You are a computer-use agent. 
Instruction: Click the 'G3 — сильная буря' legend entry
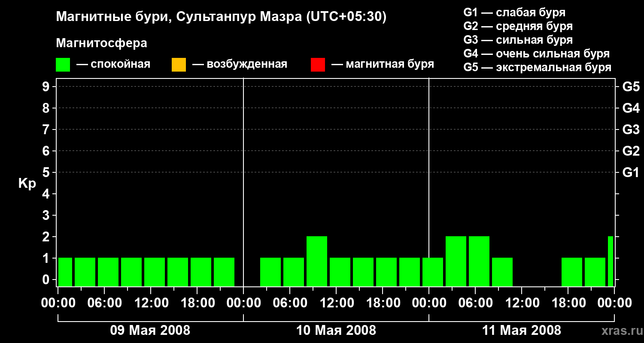point(518,40)
